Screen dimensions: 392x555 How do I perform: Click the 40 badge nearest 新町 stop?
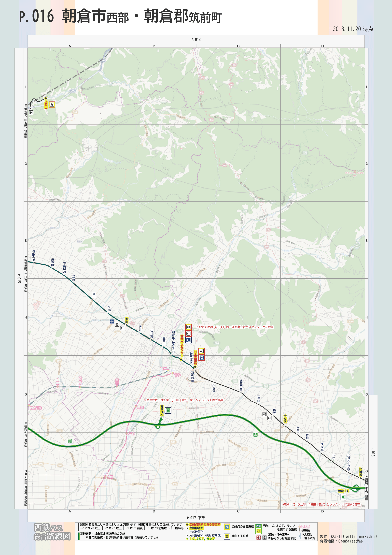(x=117, y=325)
